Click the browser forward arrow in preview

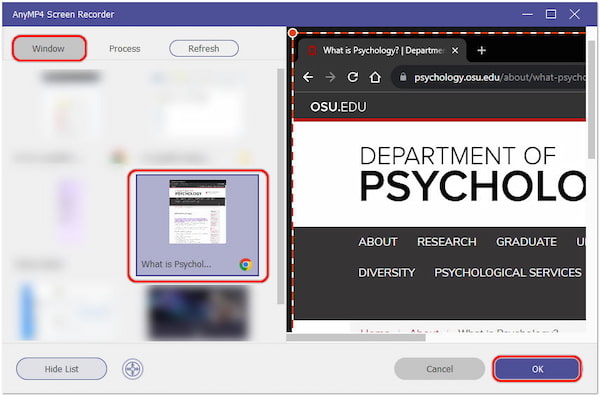(330, 77)
